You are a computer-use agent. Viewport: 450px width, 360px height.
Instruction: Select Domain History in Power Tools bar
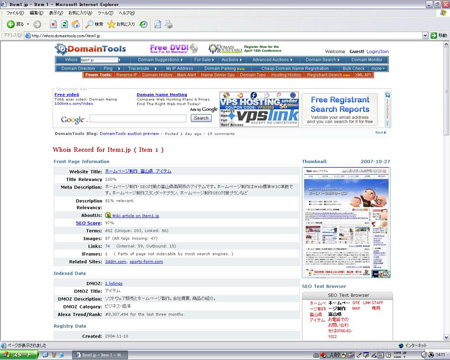pos(157,75)
